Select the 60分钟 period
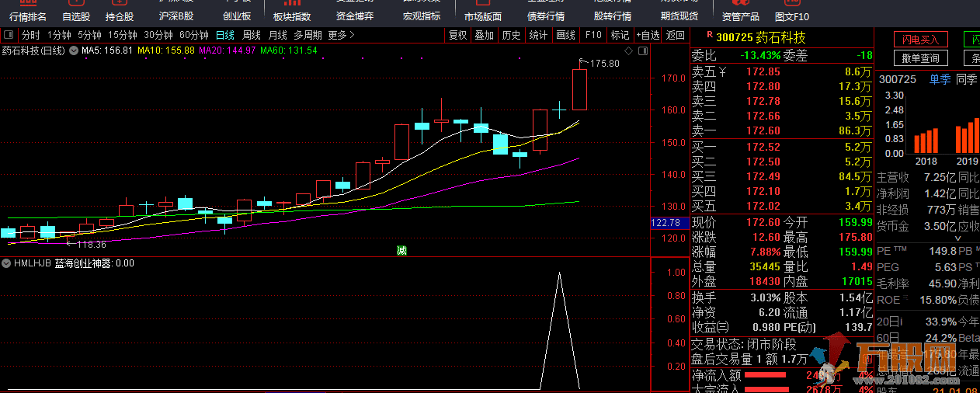The image size is (980, 393). click(x=194, y=35)
